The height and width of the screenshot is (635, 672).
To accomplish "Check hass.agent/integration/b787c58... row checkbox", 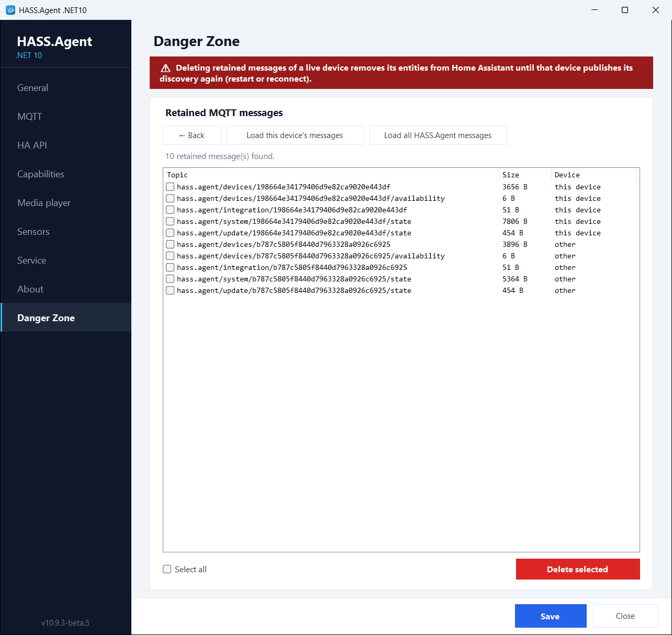I will click(170, 267).
